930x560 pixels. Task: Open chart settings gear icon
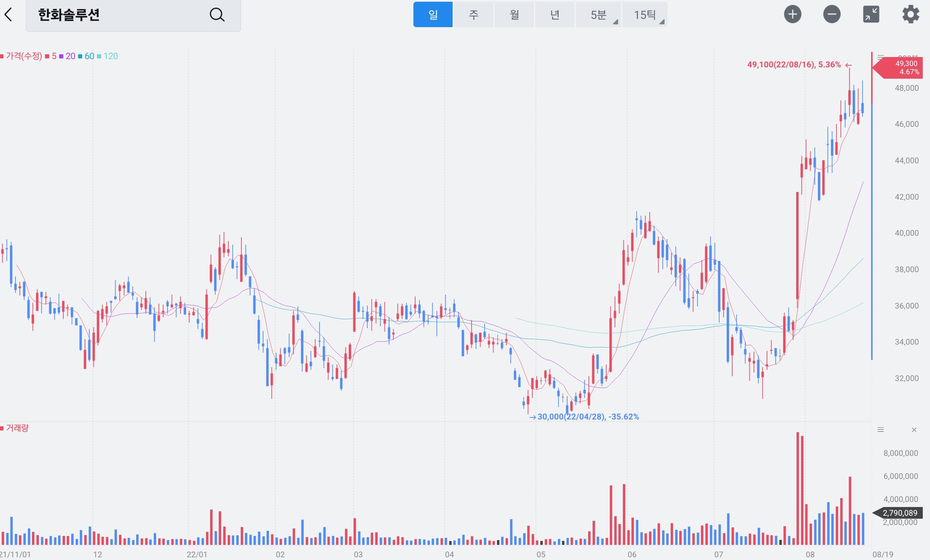coord(910,14)
